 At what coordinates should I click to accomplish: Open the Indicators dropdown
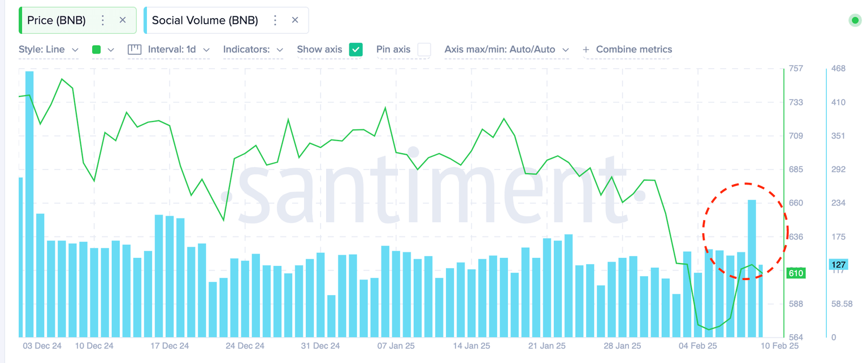(x=253, y=50)
